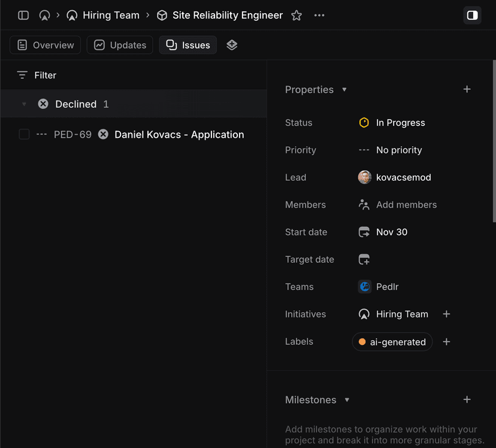Switch to the Updates tab
496x448 pixels.
pos(120,45)
